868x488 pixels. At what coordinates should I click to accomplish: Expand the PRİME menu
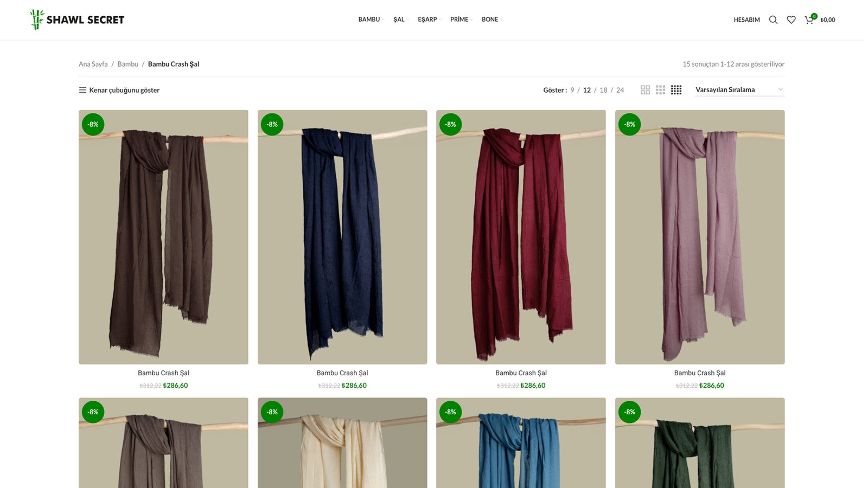pos(461,20)
